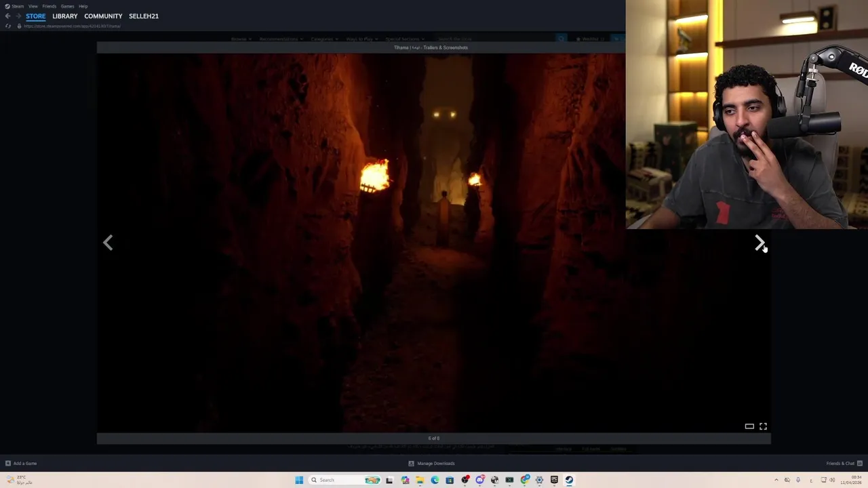Open the SELLEH21 profile tab
The image size is (868, 488).
click(144, 16)
